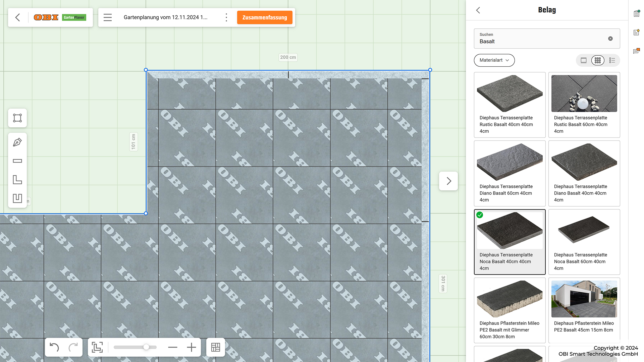The width and height of the screenshot is (644, 362).
Task: Select Rustic Basalt 40cm 40cm tile
Action: [510, 105]
